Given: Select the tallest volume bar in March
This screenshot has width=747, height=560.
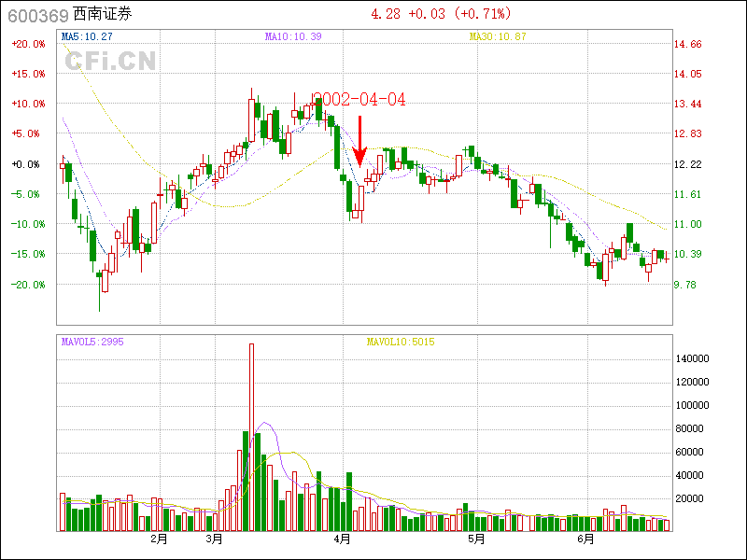Looking at the screenshot, I should coord(251,437).
